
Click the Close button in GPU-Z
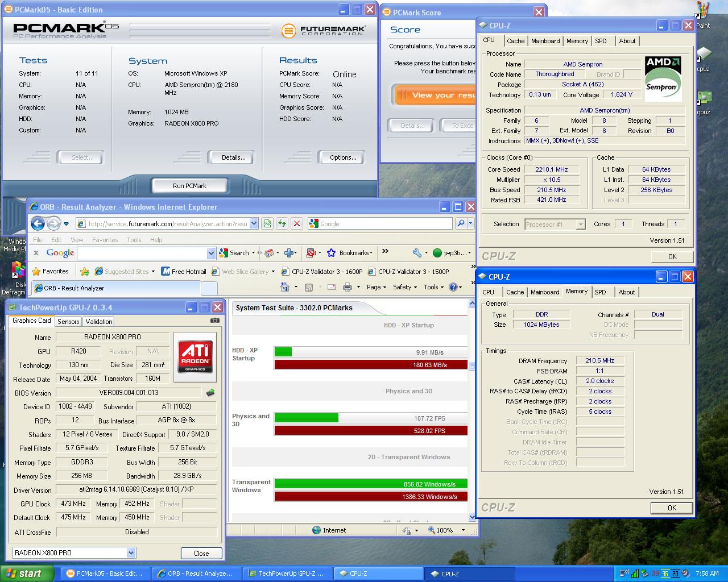[201, 553]
